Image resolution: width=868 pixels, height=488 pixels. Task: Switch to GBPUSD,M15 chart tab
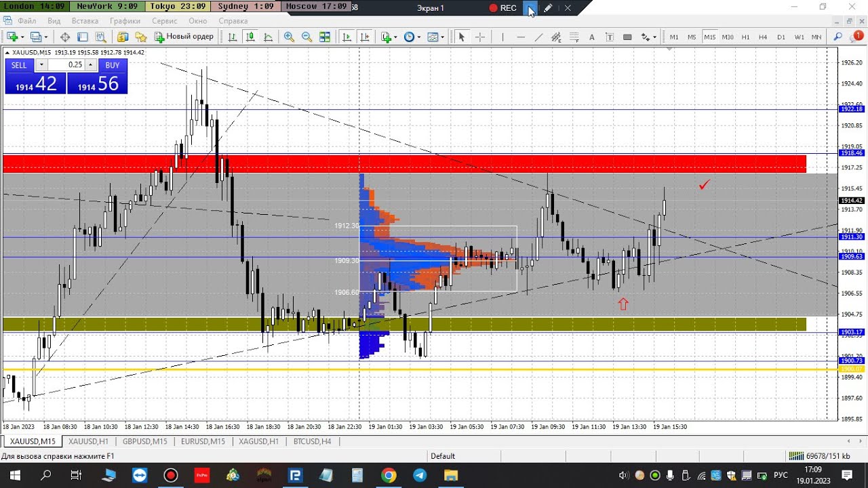pyautogui.click(x=145, y=441)
